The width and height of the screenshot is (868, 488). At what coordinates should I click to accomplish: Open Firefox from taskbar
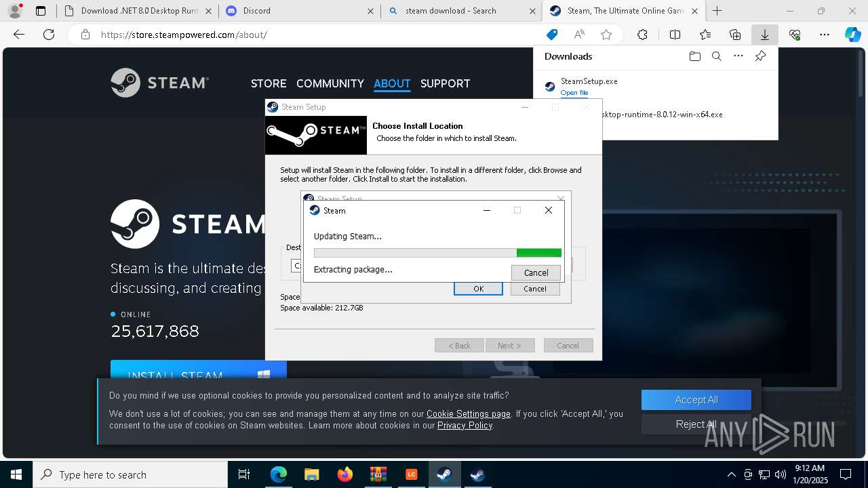pos(344,474)
